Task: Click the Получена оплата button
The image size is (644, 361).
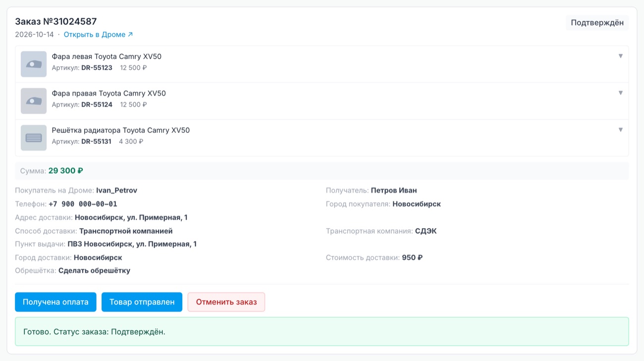Action: (55, 302)
